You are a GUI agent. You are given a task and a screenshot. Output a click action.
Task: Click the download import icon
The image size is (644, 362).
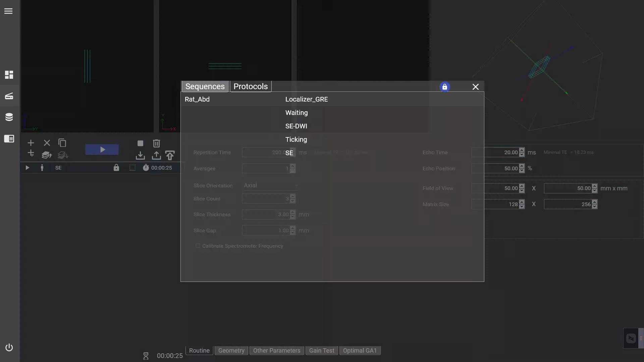(x=140, y=156)
